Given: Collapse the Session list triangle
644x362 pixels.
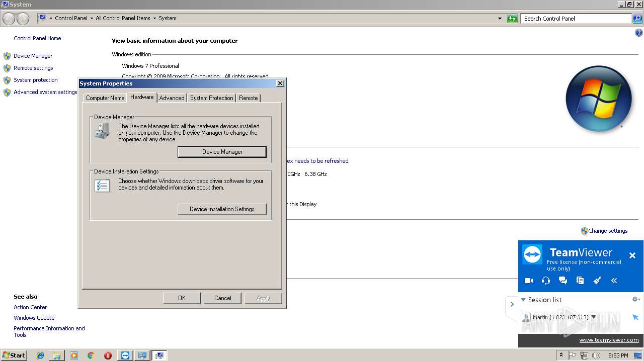Looking at the screenshot, I should coord(523,300).
